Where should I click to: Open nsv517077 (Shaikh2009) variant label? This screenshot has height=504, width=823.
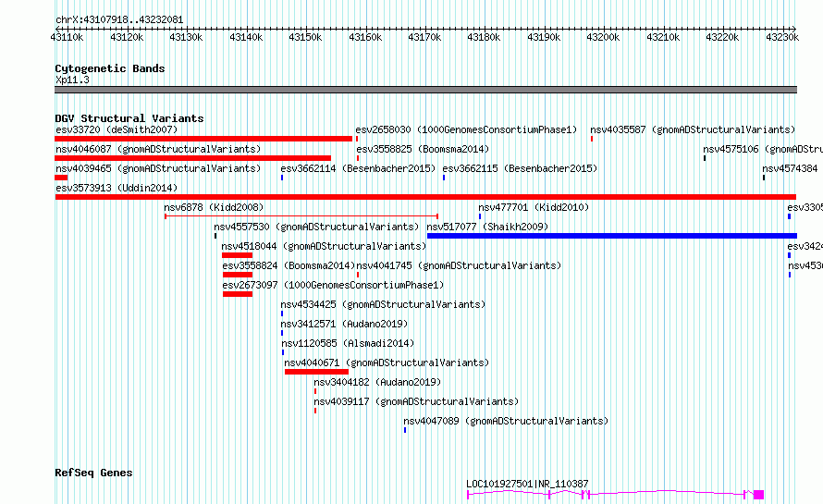[487, 227]
